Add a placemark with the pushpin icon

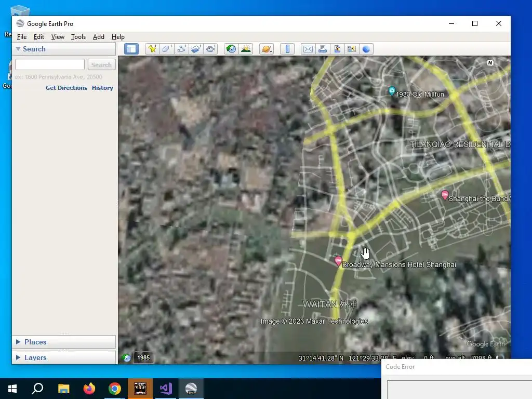152,49
